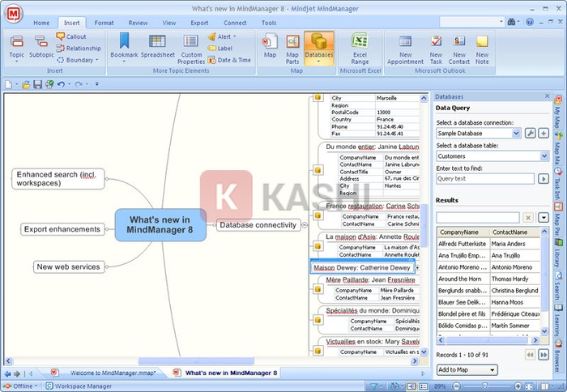Viewport: 567px width, 392px height.
Task: Click the Redo arrow icon
Action: (78, 84)
